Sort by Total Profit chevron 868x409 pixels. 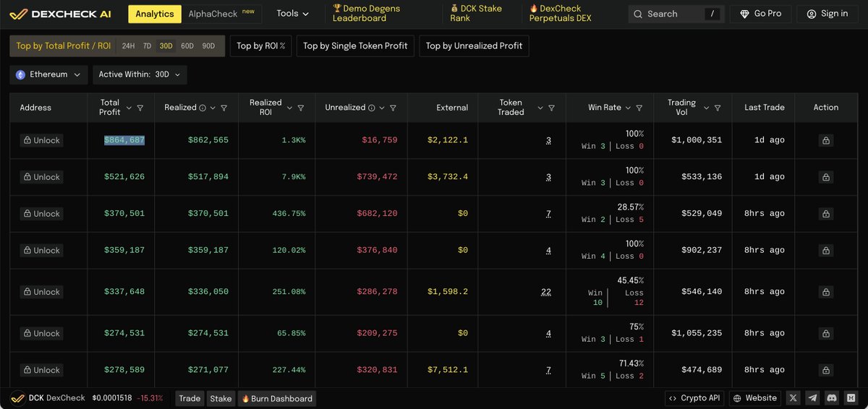[x=129, y=108]
